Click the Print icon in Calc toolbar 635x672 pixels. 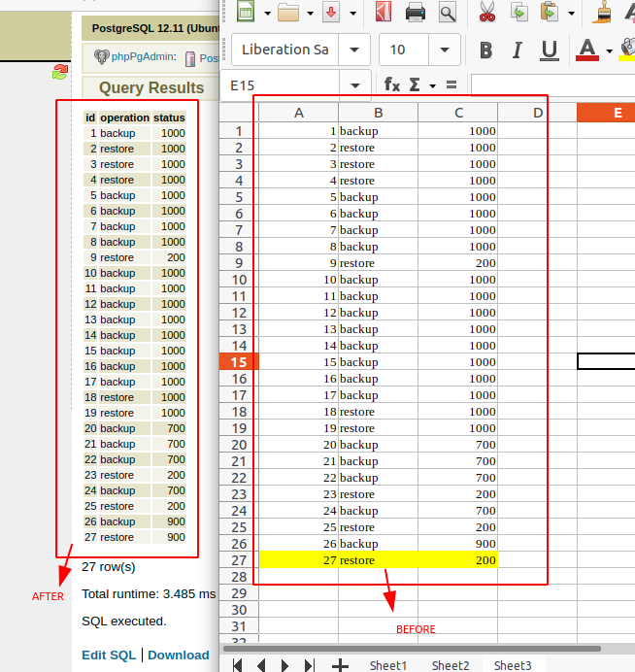(416, 12)
